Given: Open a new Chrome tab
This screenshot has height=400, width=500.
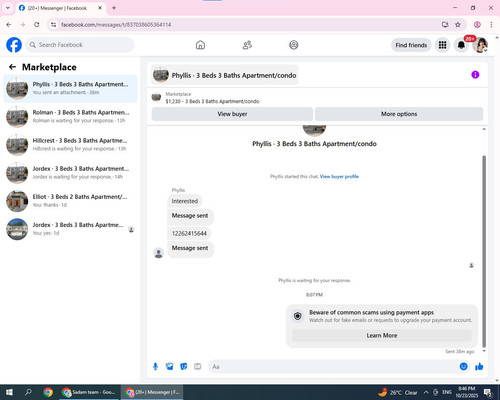Looking at the screenshot, I should [114, 8].
